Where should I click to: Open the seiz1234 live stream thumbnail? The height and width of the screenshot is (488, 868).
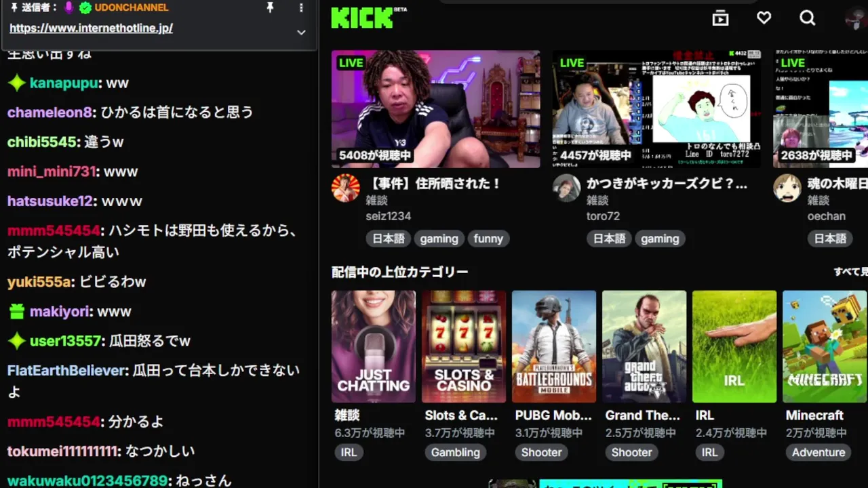click(x=435, y=109)
